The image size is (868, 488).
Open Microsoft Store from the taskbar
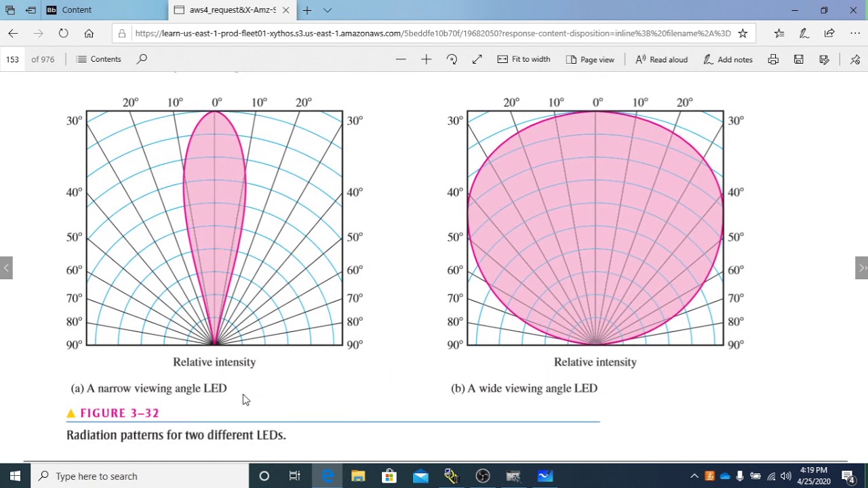[x=389, y=476]
